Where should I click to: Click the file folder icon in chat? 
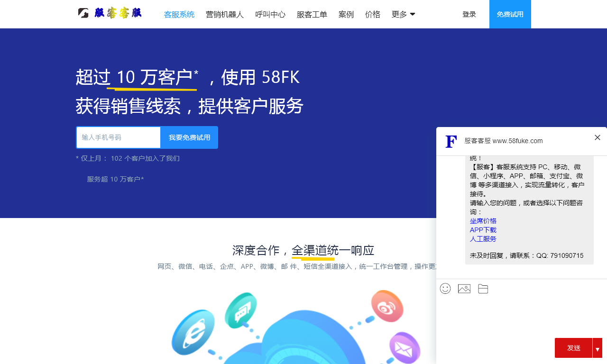tap(483, 289)
